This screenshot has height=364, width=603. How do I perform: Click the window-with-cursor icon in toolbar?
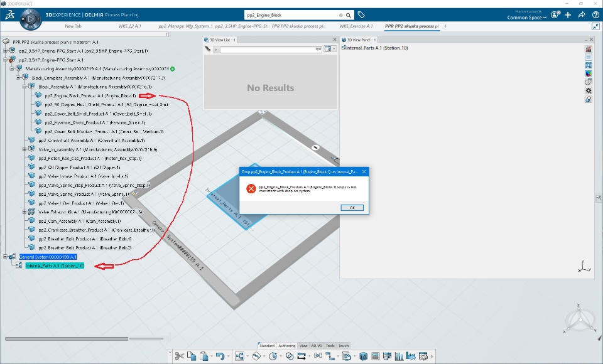click(423, 356)
